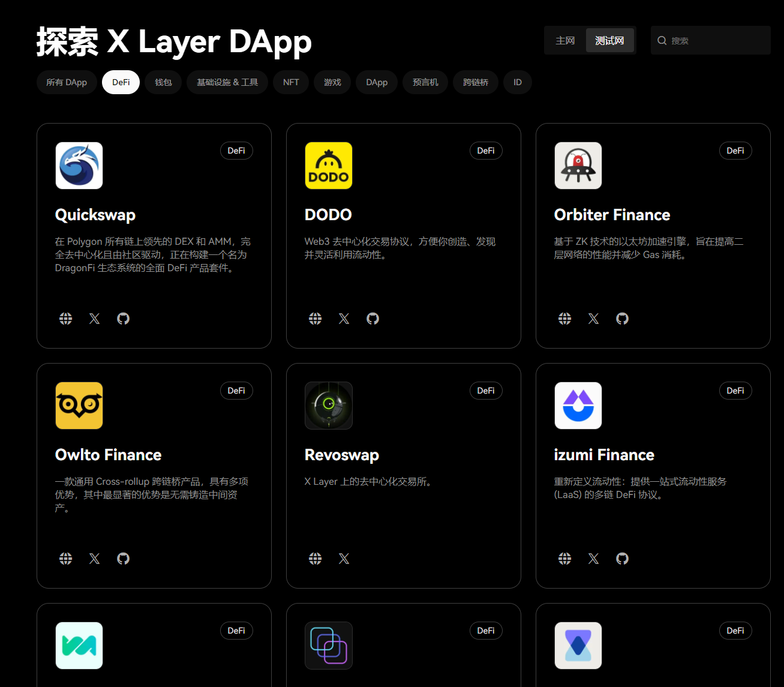Open Quickswap X (Twitter) icon
Image resolution: width=784 pixels, height=687 pixels.
click(x=95, y=319)
